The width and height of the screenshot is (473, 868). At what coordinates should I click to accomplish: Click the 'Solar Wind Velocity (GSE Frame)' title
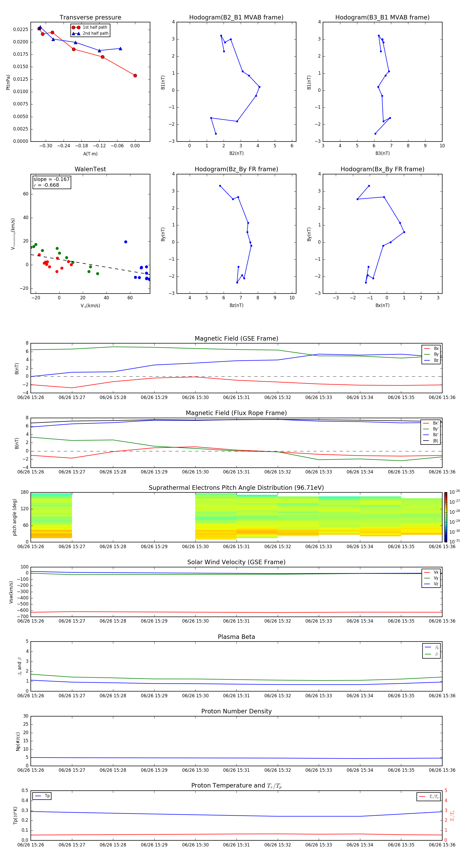236,562
